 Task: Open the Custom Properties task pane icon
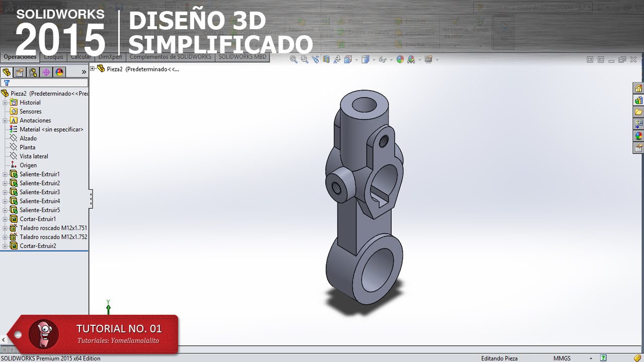[x=638, y=148]
